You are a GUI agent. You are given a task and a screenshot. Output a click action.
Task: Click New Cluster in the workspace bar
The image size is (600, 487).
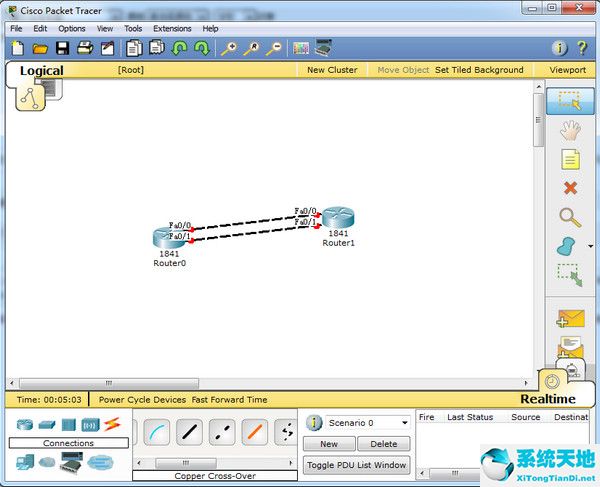pos(332,70)
